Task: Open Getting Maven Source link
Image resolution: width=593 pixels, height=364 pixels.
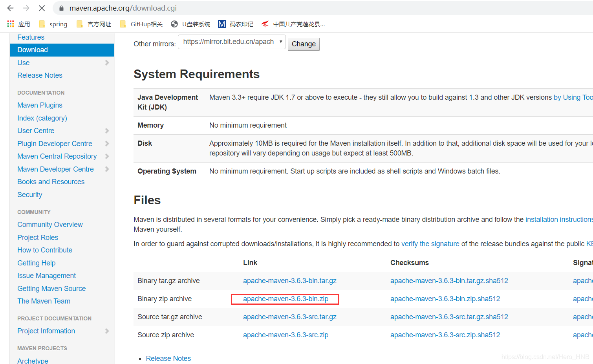Action: [51, 289]
